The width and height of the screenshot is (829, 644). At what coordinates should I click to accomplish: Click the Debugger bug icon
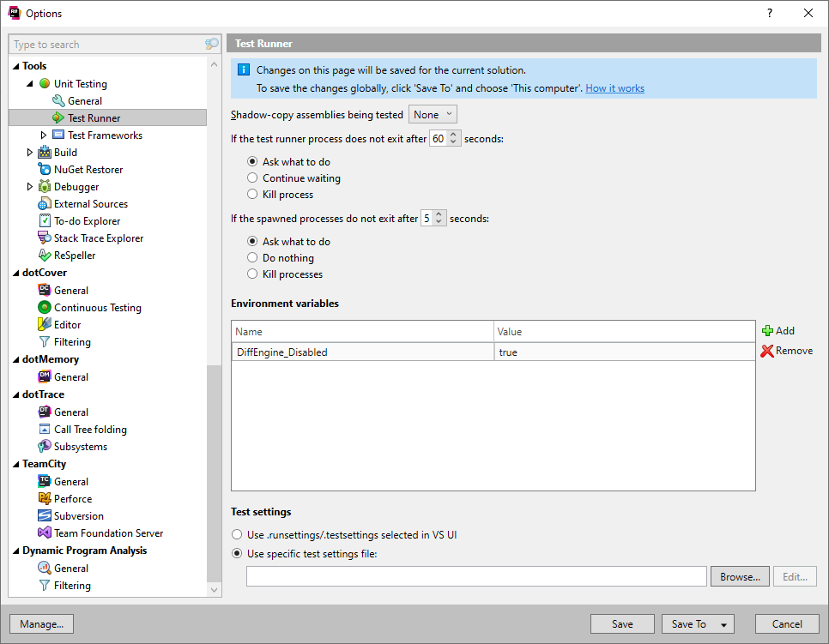pyautogui.click(x=45, y=186)
